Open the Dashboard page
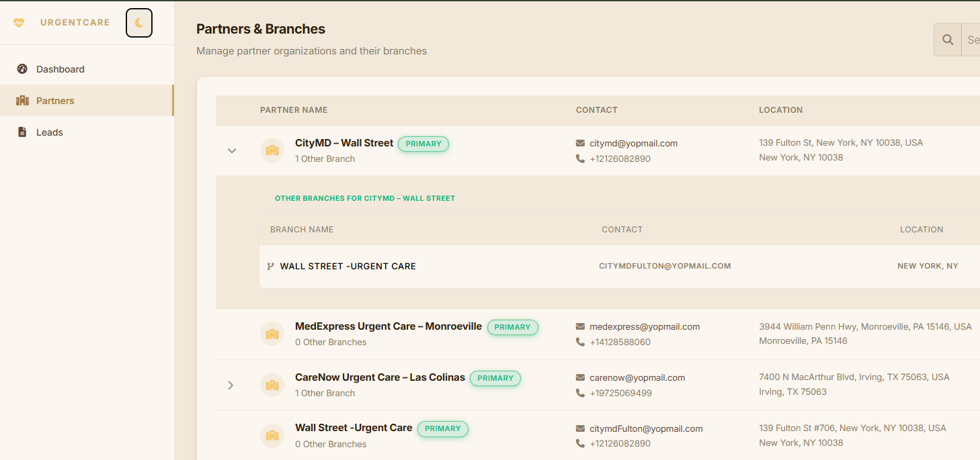Viewport: 980px width, 460px height. (60, 69)
